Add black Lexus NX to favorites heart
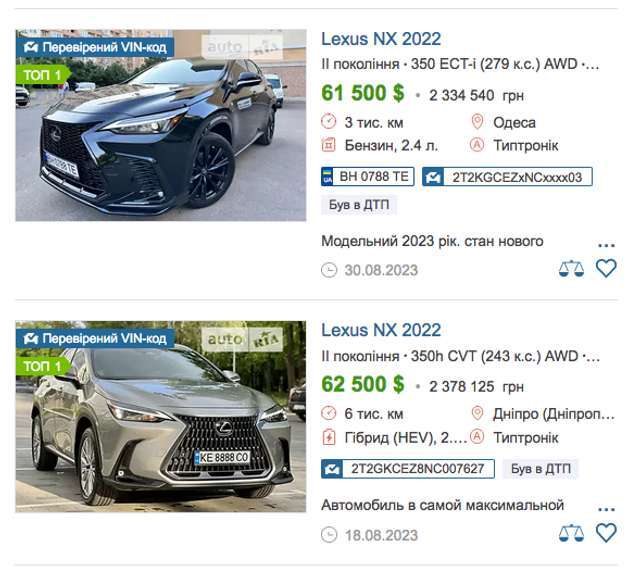 606,269
